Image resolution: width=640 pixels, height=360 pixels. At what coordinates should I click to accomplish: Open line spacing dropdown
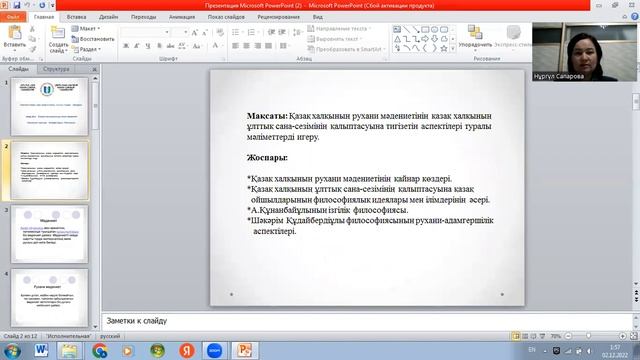pyautogui.click(x=298, y=32)
